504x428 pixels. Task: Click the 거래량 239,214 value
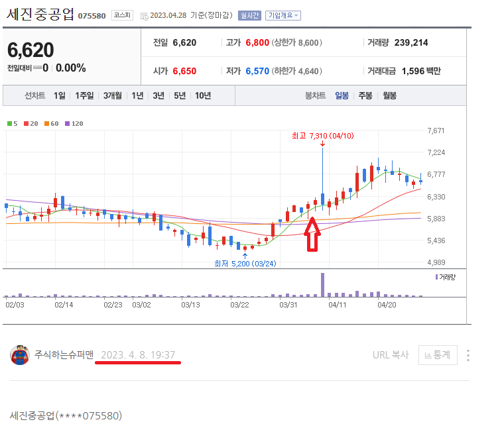[411, 42]
